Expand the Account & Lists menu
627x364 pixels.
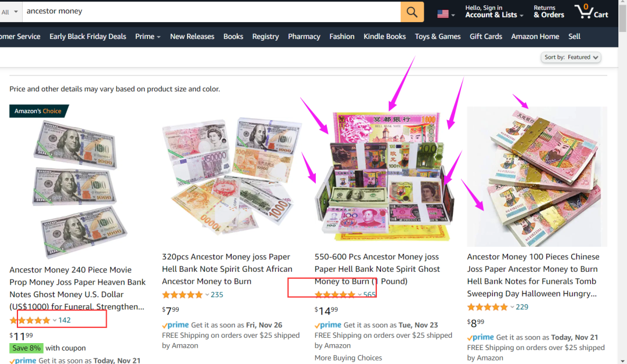[494, 12]
